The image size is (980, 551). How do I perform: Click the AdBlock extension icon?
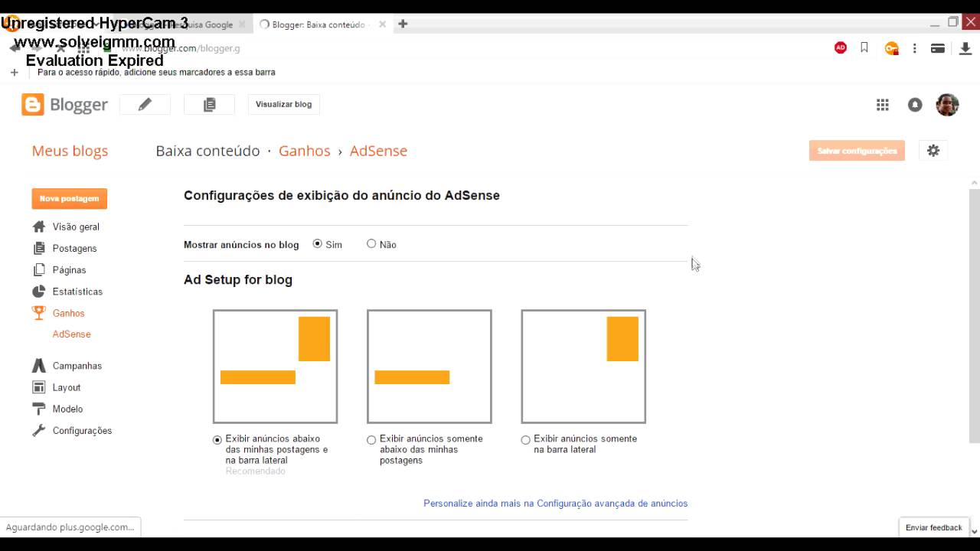(x=841, y=47)
